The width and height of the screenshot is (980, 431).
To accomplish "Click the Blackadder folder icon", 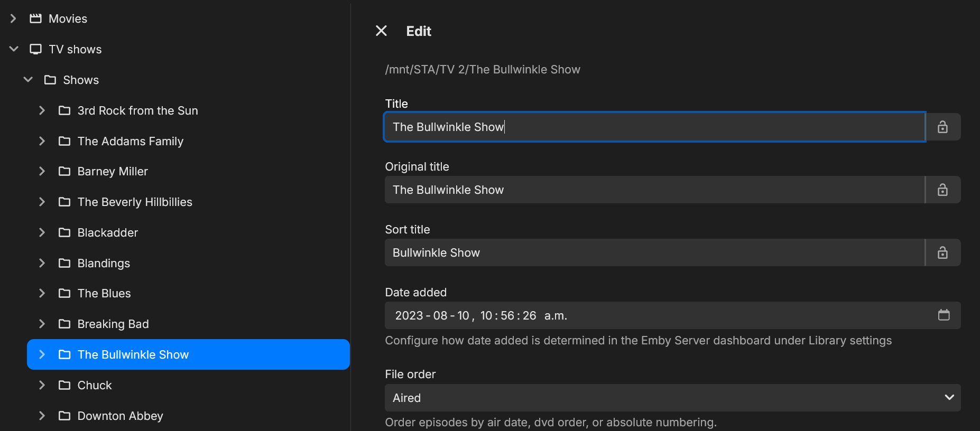I will pyautogui.click(x=64, y=232).
